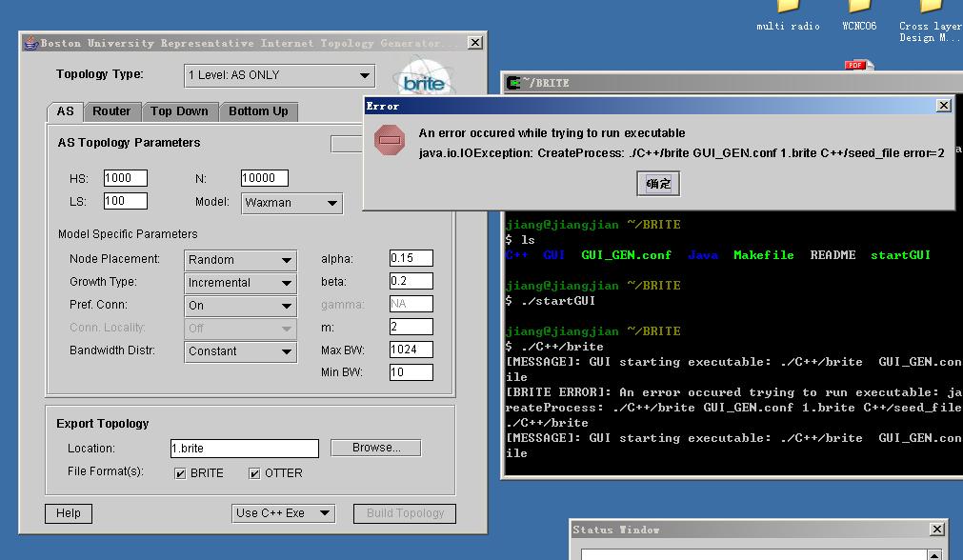
Task: Close the BRITE topology generator window
Action: coord(474,42)
